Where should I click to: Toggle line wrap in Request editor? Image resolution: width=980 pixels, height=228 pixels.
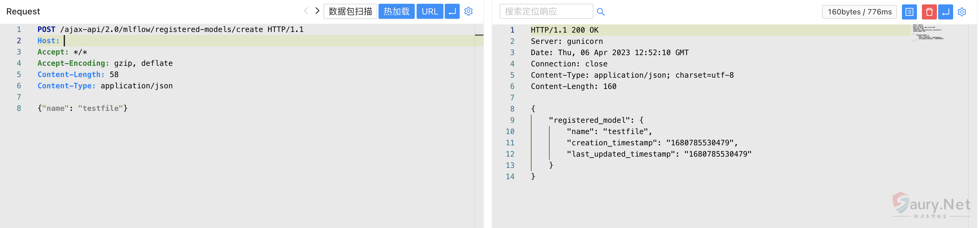click(452, 12)
